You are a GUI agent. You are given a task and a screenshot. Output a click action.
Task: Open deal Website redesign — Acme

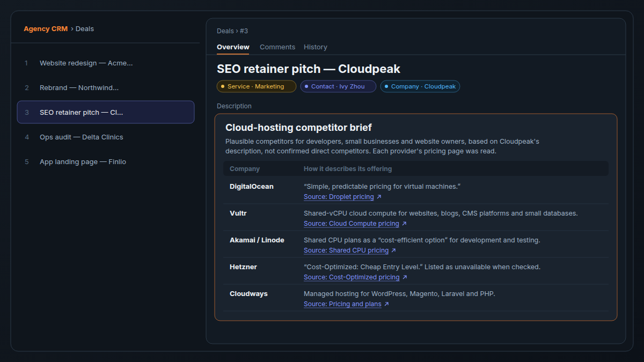(106, 63)
